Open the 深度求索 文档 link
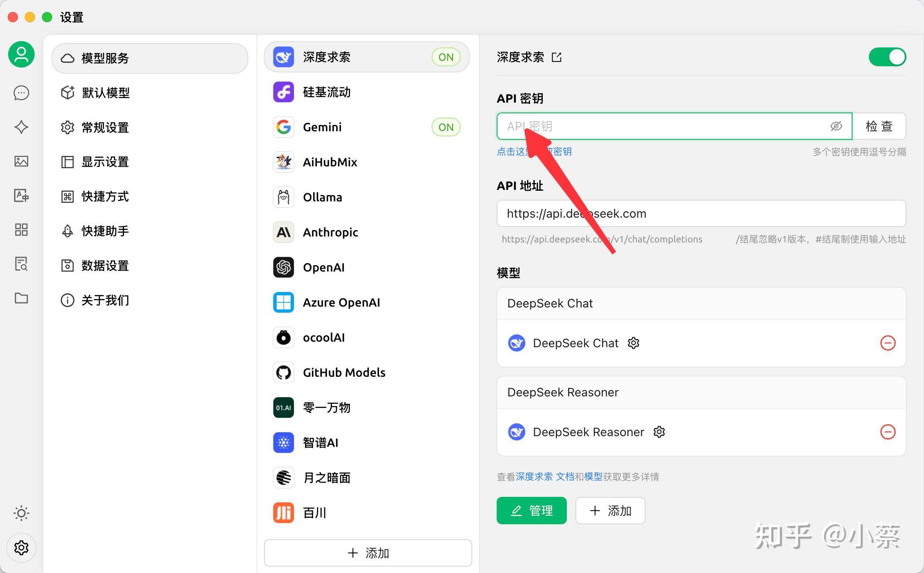Viewport: 924px width, 573px height. 545,477
